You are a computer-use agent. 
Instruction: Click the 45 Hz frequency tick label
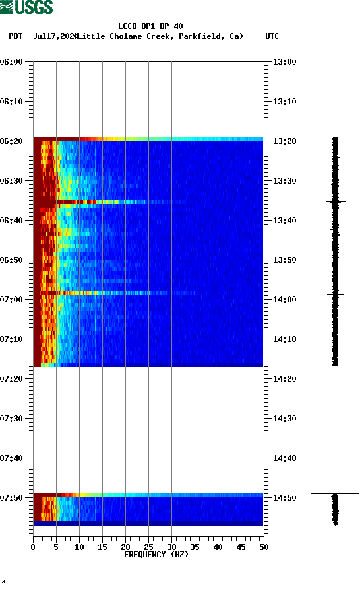(241, 547)
